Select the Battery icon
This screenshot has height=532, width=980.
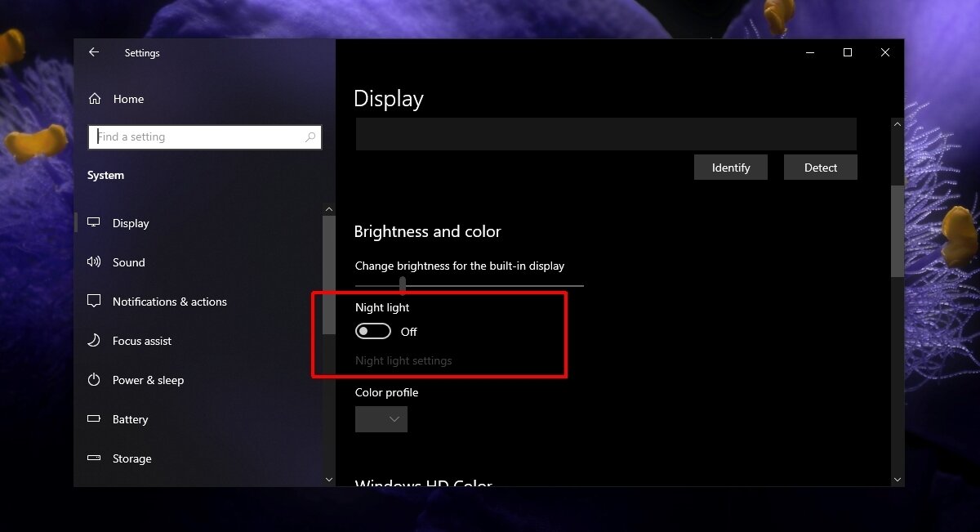(96, 418)
